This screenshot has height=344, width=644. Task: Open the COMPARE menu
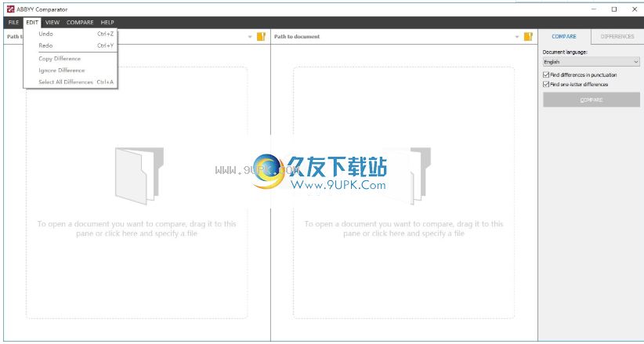point(80,23)
